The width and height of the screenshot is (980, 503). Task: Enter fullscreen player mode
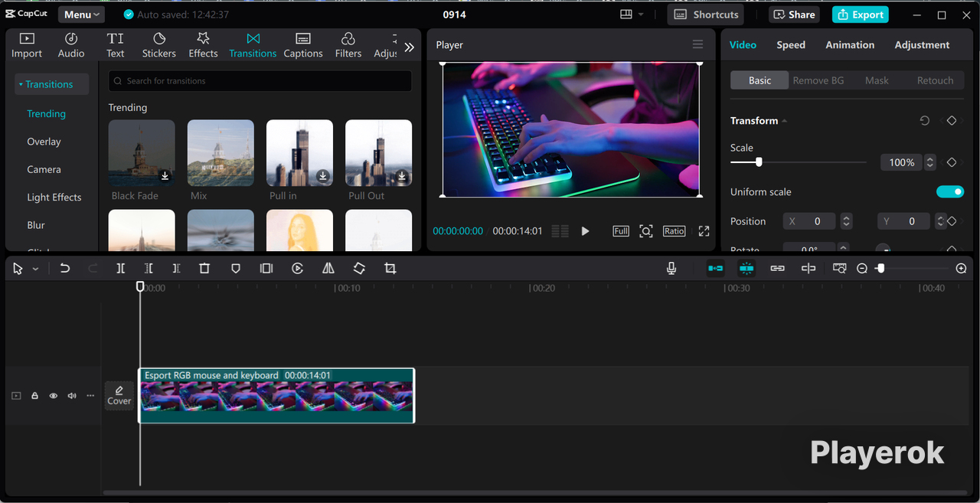tap(704, 231)
